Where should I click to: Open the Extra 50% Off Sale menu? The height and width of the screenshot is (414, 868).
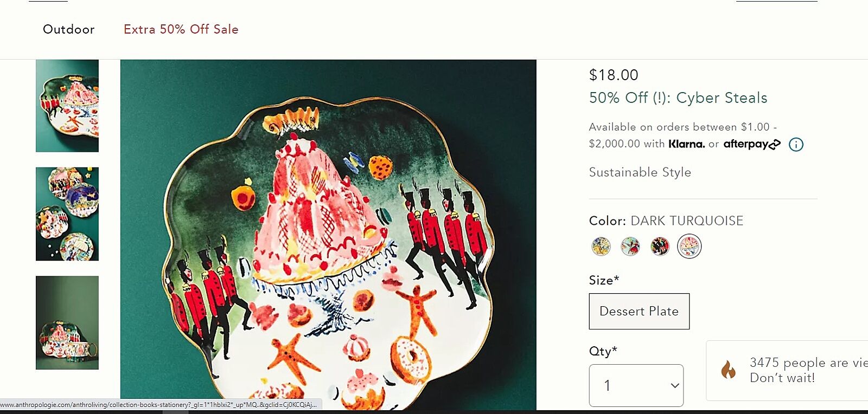click(181, 29)
